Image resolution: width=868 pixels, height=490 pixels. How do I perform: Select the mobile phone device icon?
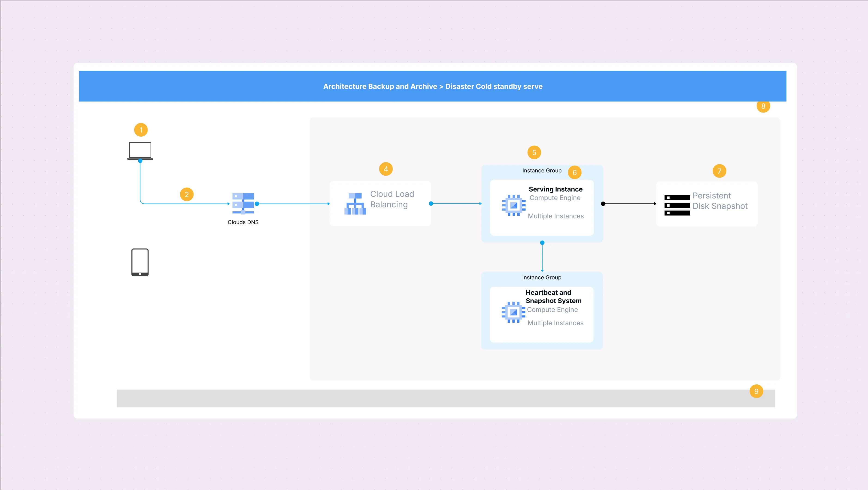click(140, 262)
